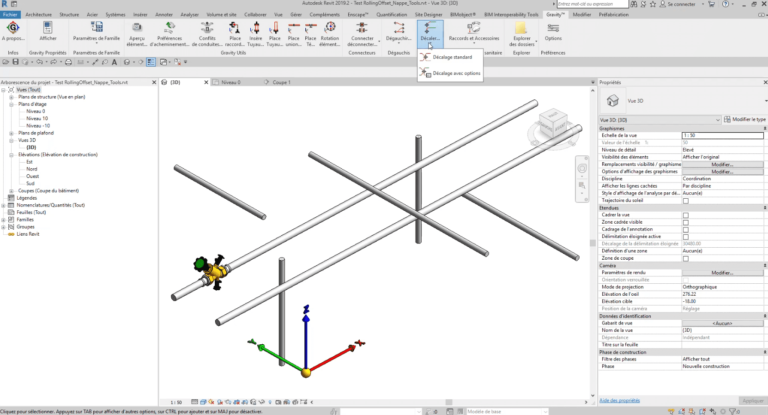Enable the Cadrer la vue checkbox

(x=685, y=214)
